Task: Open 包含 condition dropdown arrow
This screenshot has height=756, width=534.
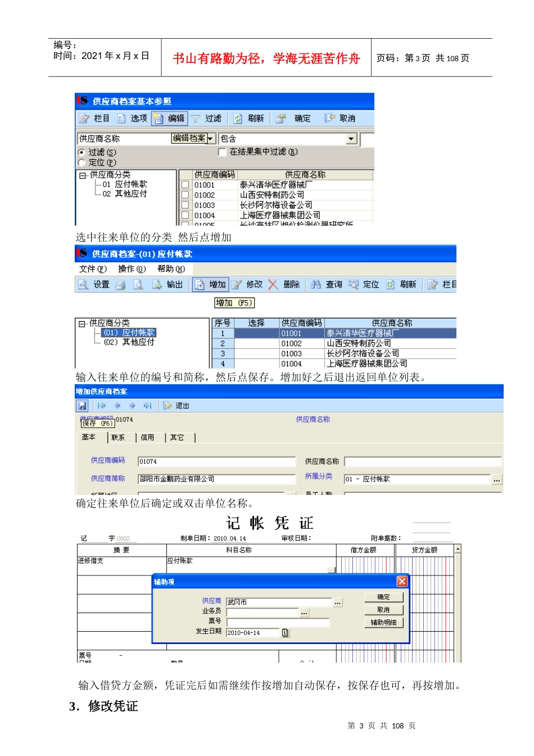Action: click(352, 139)
